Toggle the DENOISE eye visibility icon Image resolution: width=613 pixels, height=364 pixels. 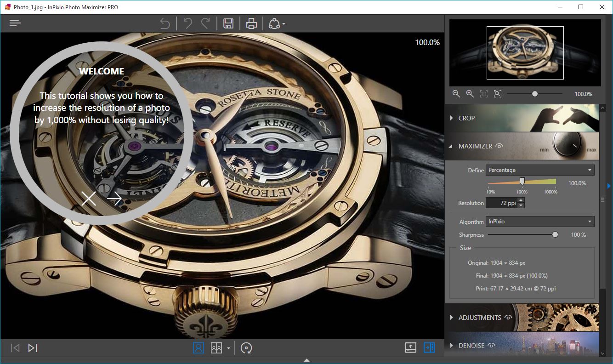pos(491,345)
